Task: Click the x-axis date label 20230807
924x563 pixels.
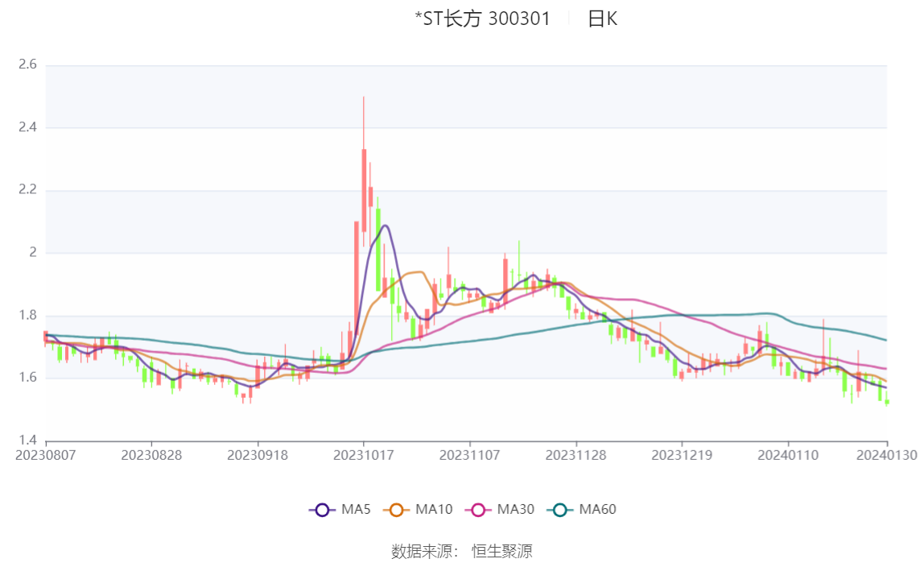Action: [x=45, y=456]
